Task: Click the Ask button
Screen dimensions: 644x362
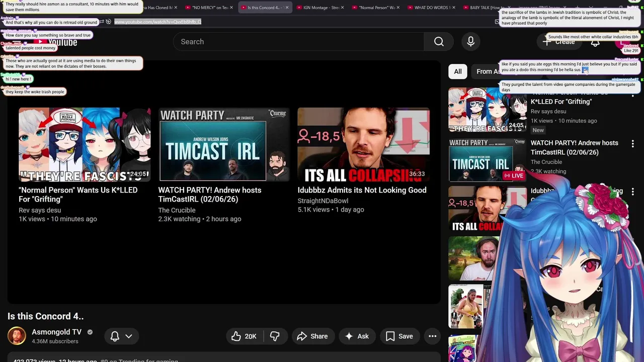Action: (x=357, y=336)
